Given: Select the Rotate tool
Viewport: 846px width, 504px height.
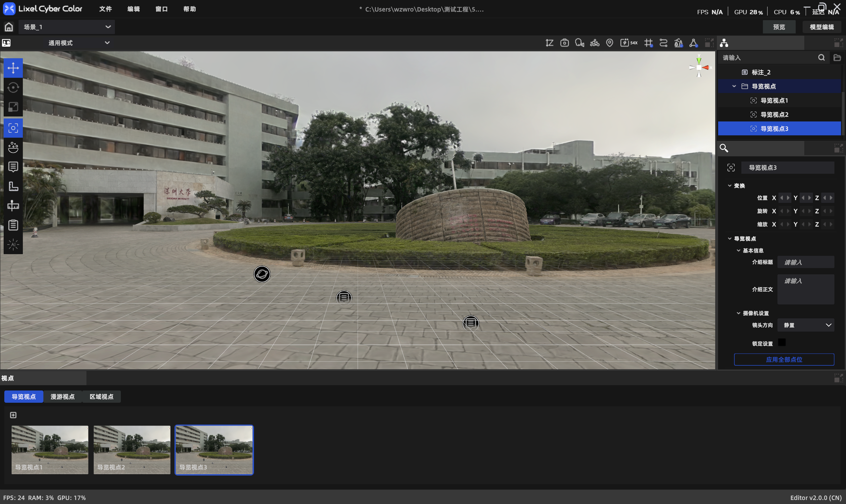Looking at the screenshot, I should pyautogui.click(x=13, y=88).
